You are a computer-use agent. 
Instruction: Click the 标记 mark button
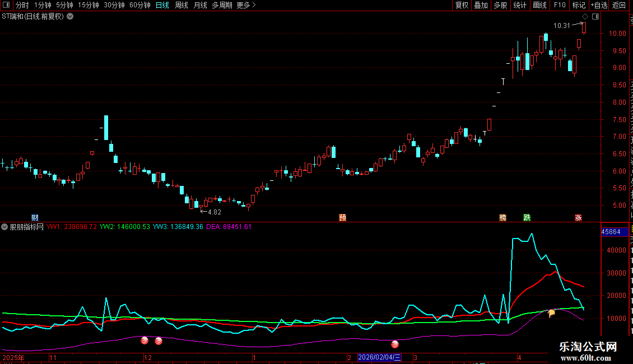(579, 5)
